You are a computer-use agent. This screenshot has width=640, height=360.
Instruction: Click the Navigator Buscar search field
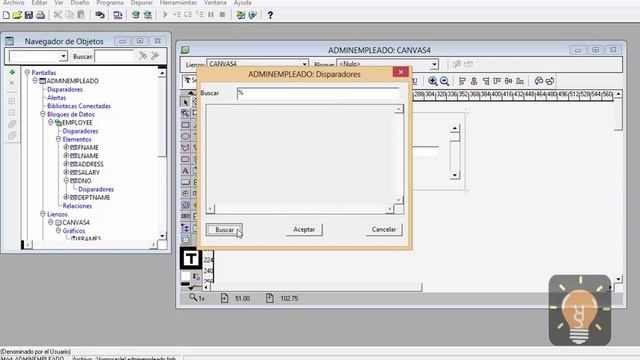tap(114, 56)
